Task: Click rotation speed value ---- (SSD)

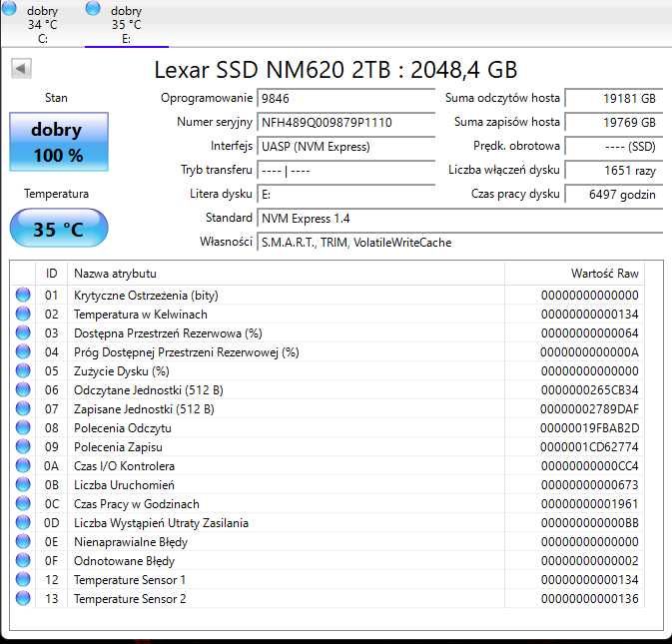Action: [x=614, y=146]
